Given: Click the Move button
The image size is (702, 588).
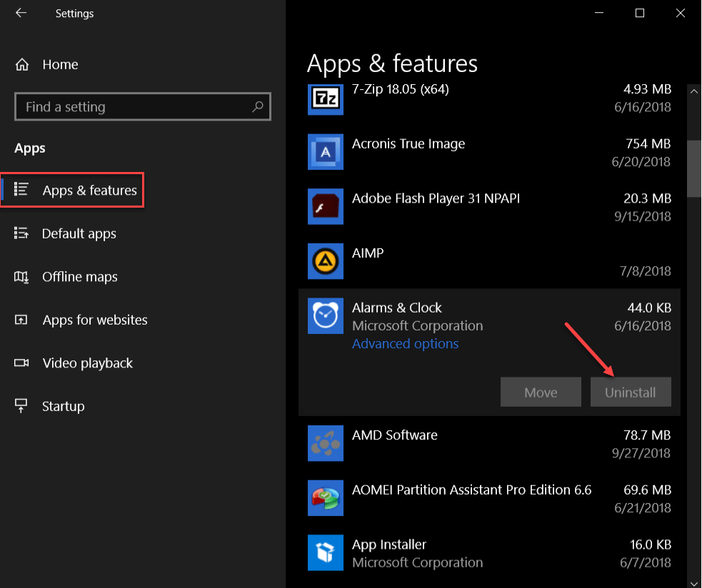Looking at the screenshot, I should 541,392.
